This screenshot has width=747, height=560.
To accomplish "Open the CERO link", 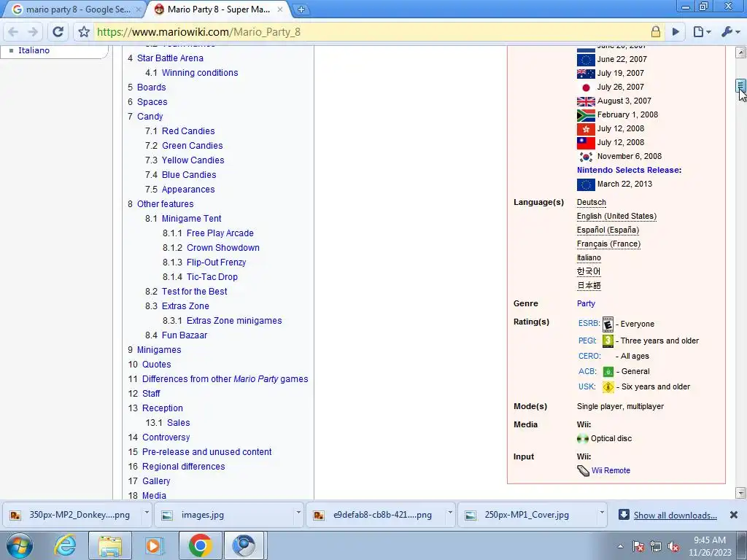I will click(x=589, y=356).
